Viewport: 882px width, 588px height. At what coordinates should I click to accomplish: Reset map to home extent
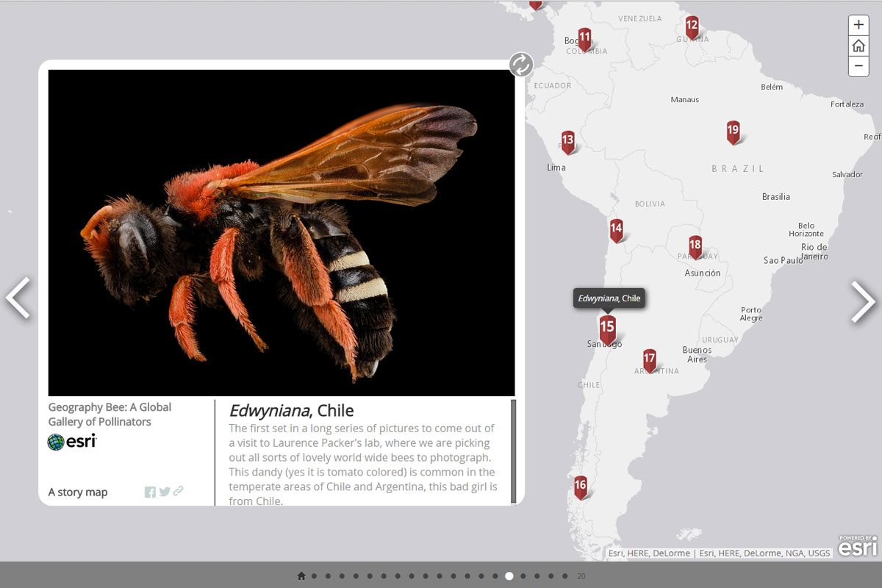(858, 46)
